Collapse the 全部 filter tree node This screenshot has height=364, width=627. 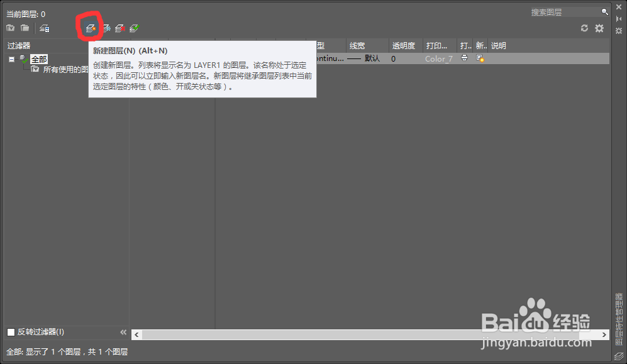(11, 59)
